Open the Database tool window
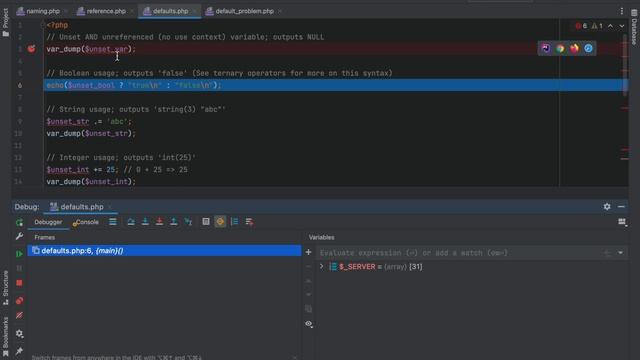Image resolution: width=640 pixels, height=360 pixels. click(x=634, y=27)
